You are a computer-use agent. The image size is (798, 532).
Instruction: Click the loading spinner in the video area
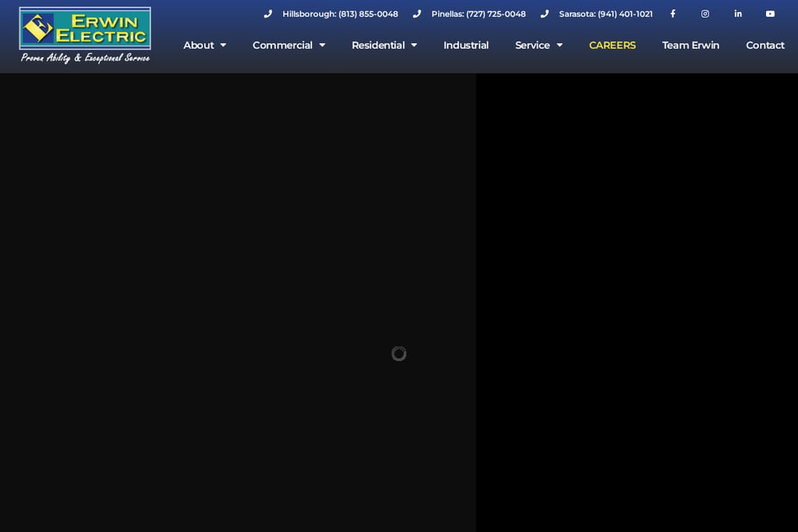coord(399,353)
